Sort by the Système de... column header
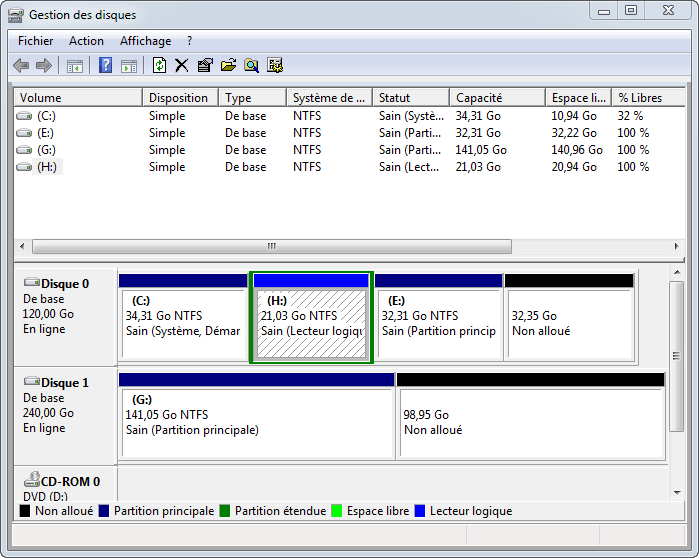This screenshot has width=699, height=558. [x=329, y=98]
